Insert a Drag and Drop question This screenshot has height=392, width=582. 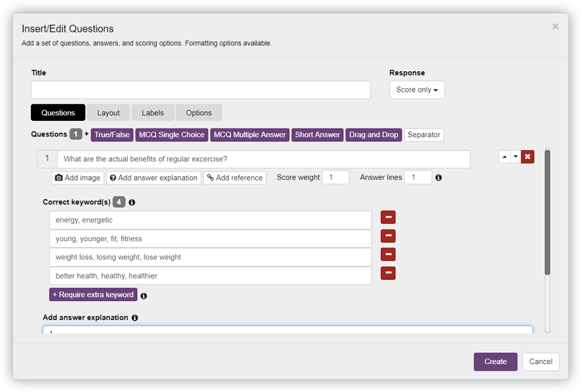(x=374, y=135)
